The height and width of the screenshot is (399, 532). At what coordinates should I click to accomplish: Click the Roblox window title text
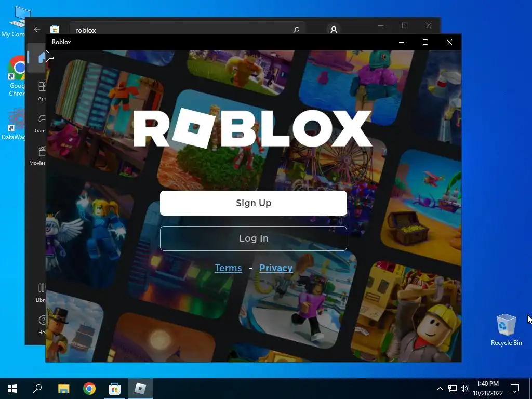pos(61,42)
